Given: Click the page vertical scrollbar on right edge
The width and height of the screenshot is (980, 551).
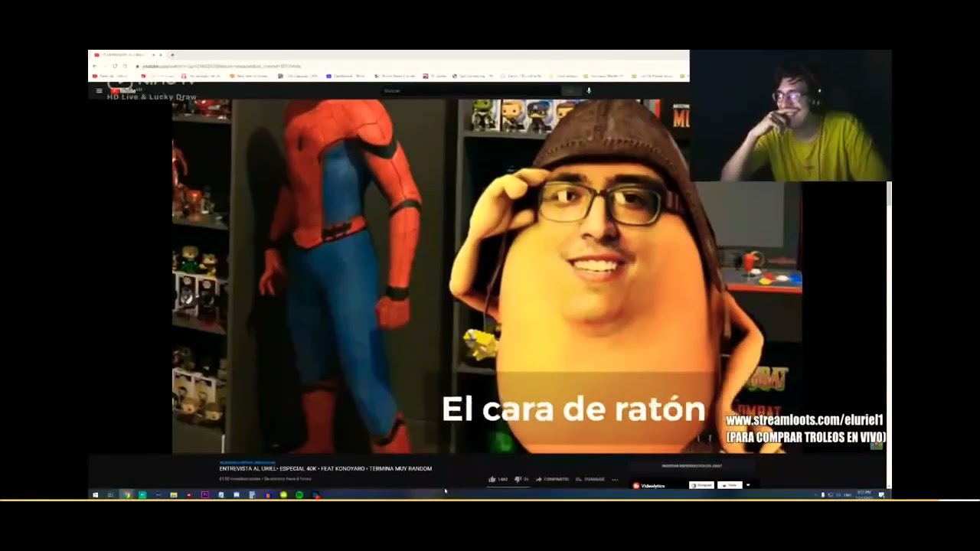Looking at the screenshot, I should (889, 334).
